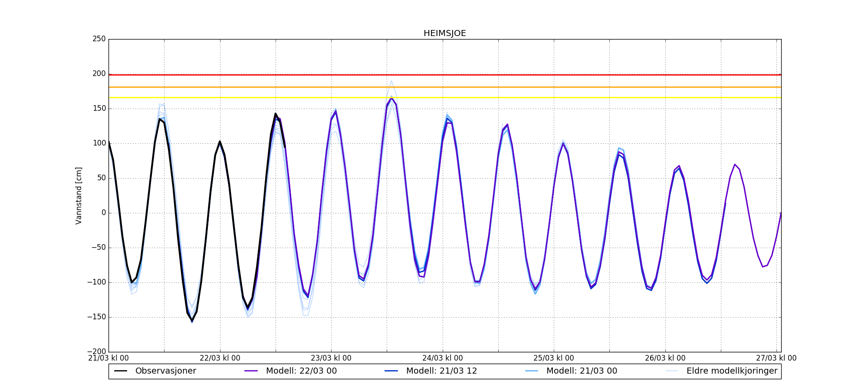Select the Modell: 22/03 00 legend label
Viewport: 868px width, 391px height.
coord(301,371)
